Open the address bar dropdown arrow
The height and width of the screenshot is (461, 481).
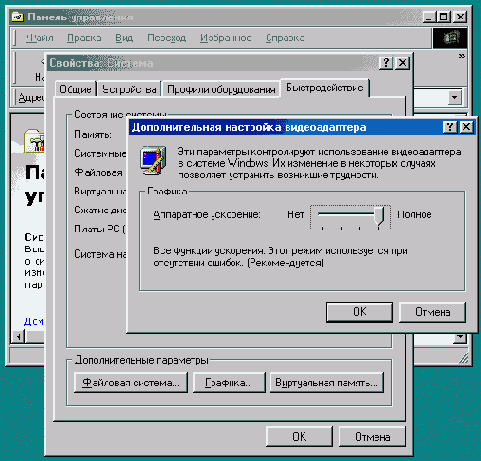454,98
